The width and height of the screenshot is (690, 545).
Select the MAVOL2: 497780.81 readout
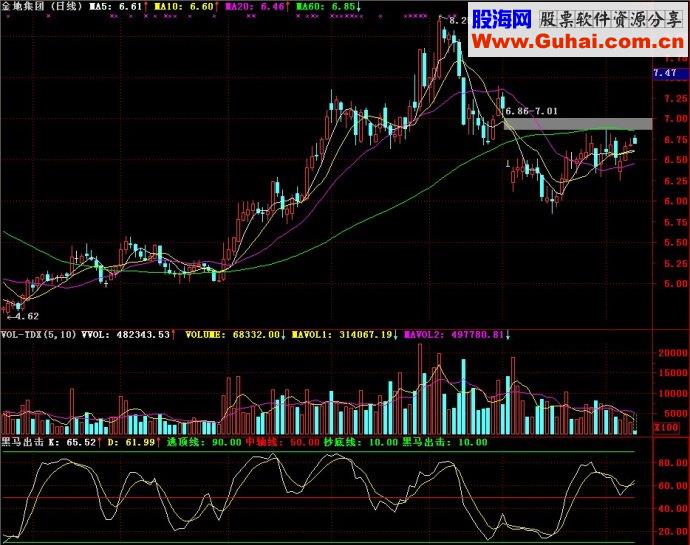[458, 335]
